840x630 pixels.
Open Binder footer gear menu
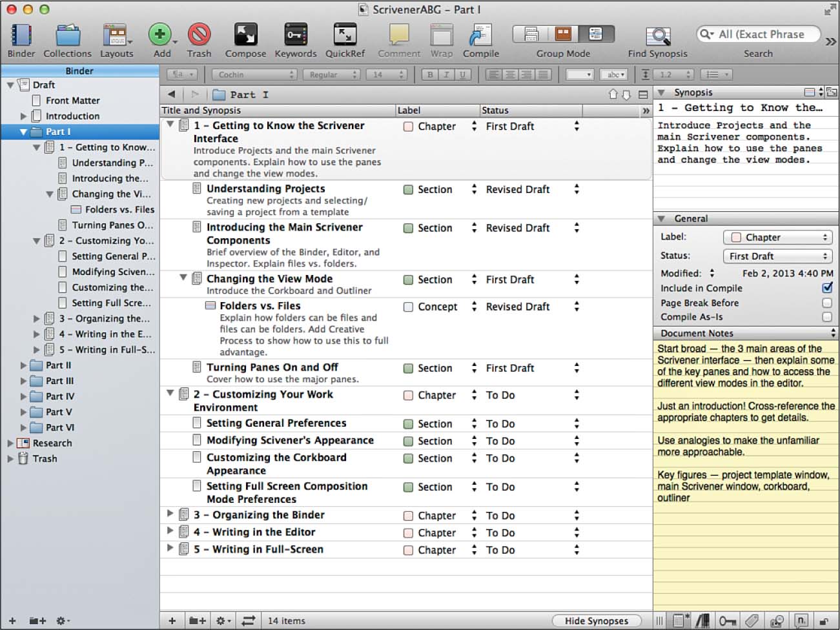(x=63, y=621)
